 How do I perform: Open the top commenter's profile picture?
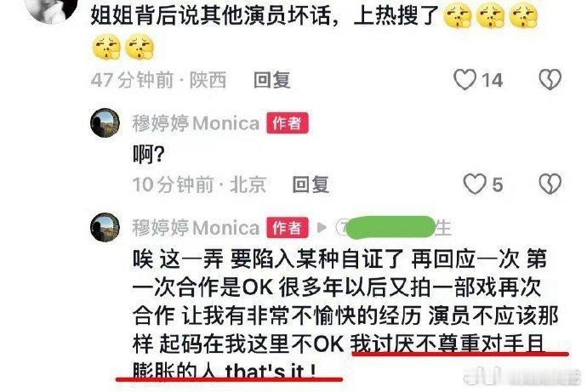point(53,9)
